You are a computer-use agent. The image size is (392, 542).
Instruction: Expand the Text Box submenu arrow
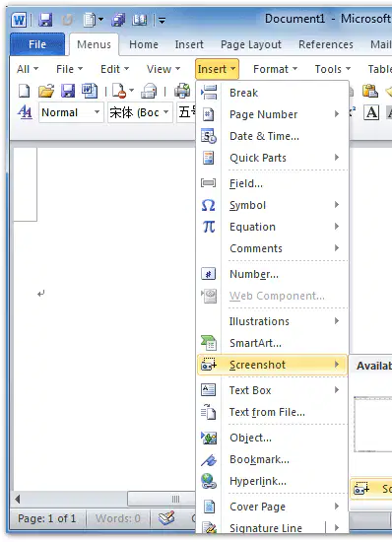[x=337, y=390]
